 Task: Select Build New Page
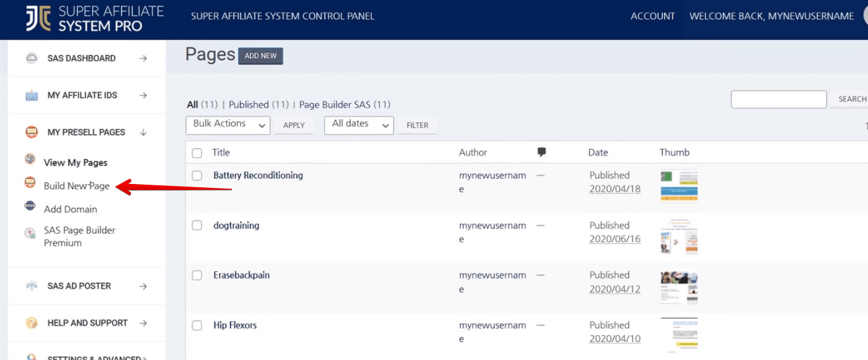[77, 186]
